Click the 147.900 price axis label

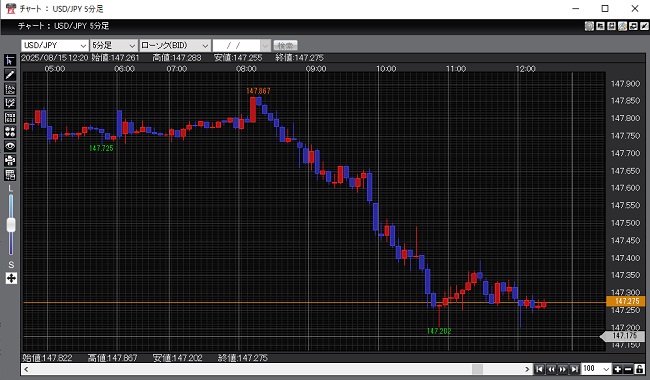[625, 84]
